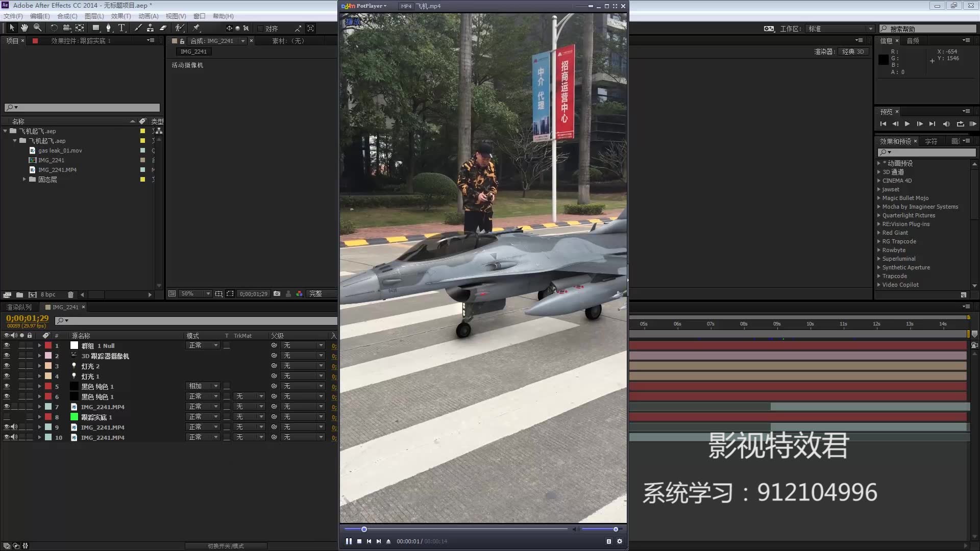Select the 合成 menu in menu bar
Screen dimensions: 980x551
pyautogui.click(x=63, y=15)
